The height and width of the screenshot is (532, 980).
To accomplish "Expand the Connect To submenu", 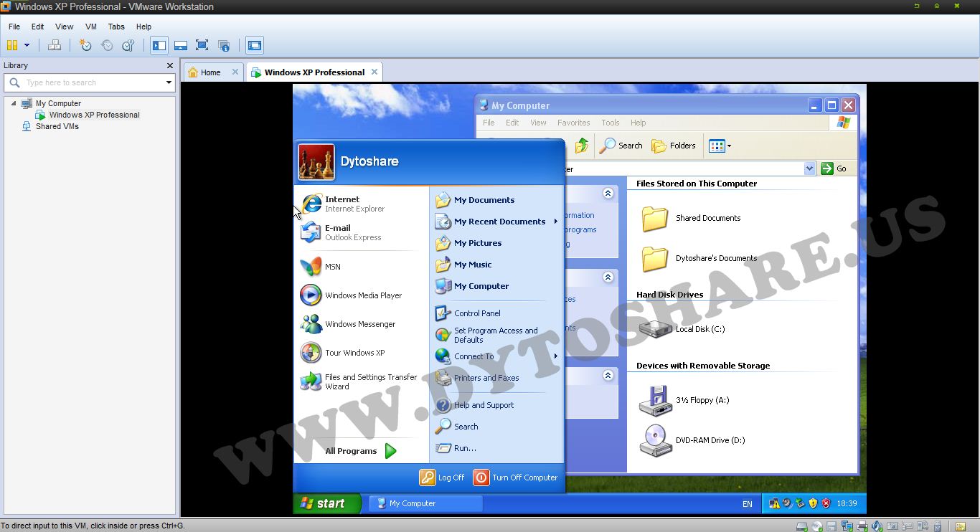I will pos(497,356).
